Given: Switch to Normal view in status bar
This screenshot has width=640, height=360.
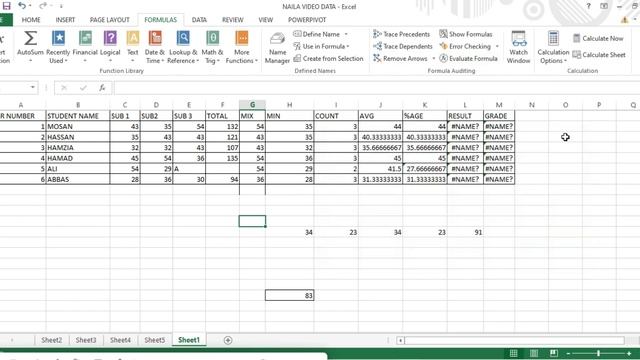Looking at the screenshot, I should click(x=513, y=353).
